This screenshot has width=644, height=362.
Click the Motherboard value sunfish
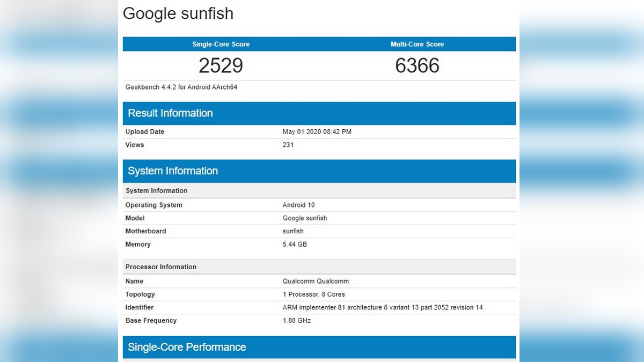(293, 231)
